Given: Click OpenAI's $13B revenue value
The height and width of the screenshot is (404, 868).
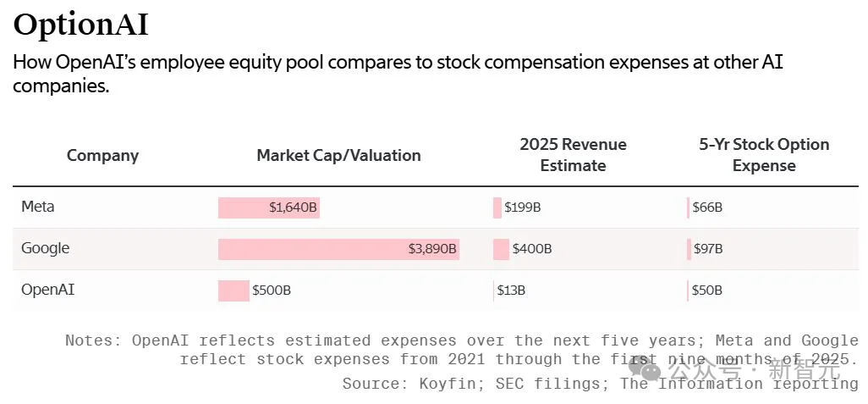Looking at the screenshot, I should [511, 291].
